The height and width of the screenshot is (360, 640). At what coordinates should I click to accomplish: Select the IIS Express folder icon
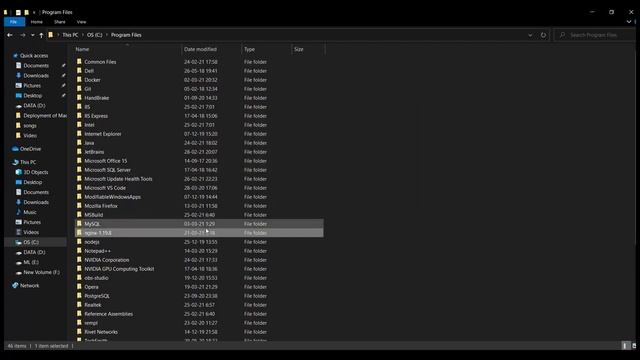click(x=79, y=116)
